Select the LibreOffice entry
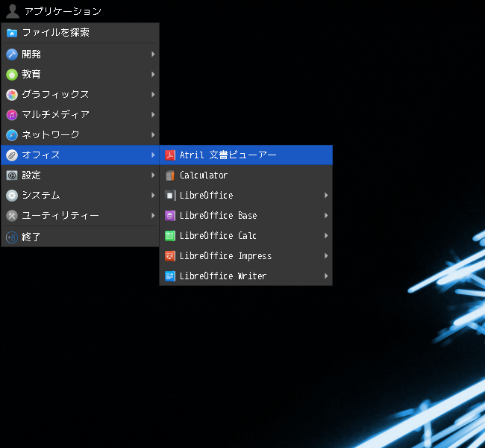The image size is (485, 448). [246, 196]
